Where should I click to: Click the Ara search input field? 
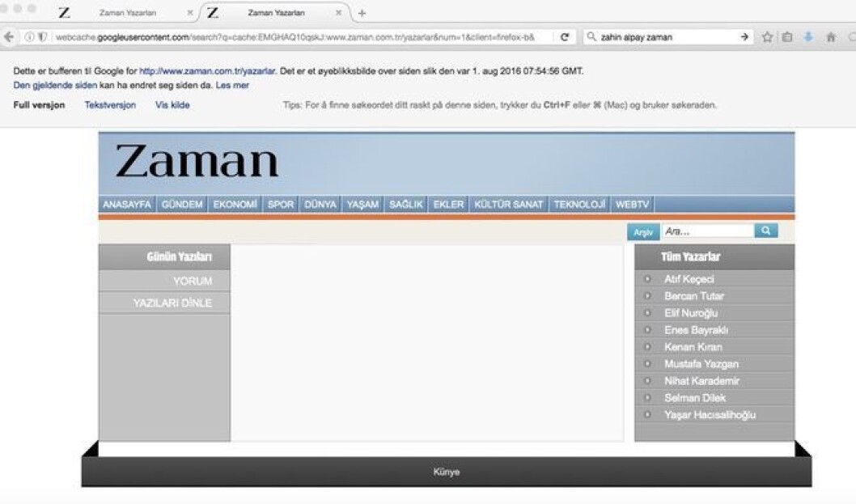pos(708,231)
